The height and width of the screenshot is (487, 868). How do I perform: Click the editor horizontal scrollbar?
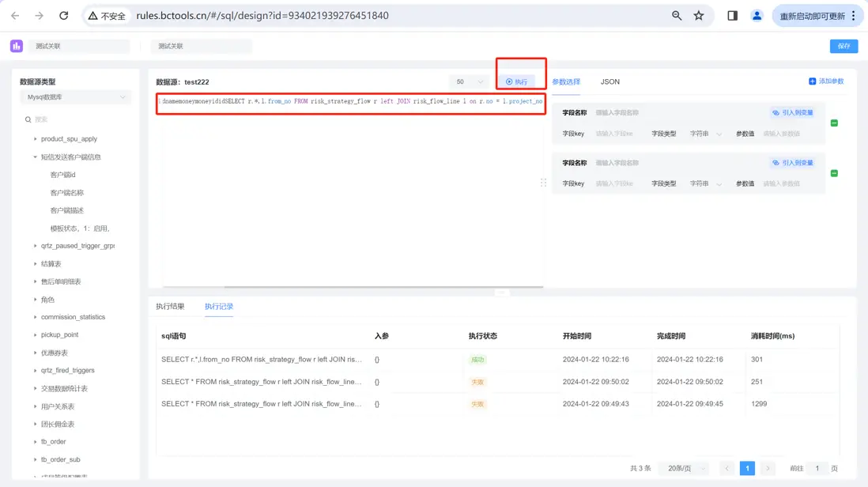click(x=383, y=287)
